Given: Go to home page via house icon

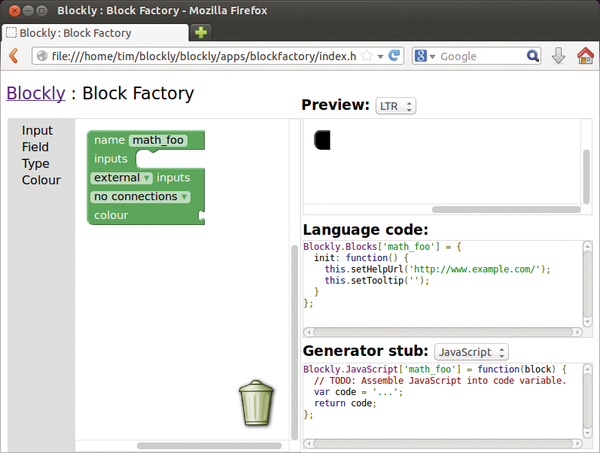Looking at the screenshot, I should click(x=585, y=56).
